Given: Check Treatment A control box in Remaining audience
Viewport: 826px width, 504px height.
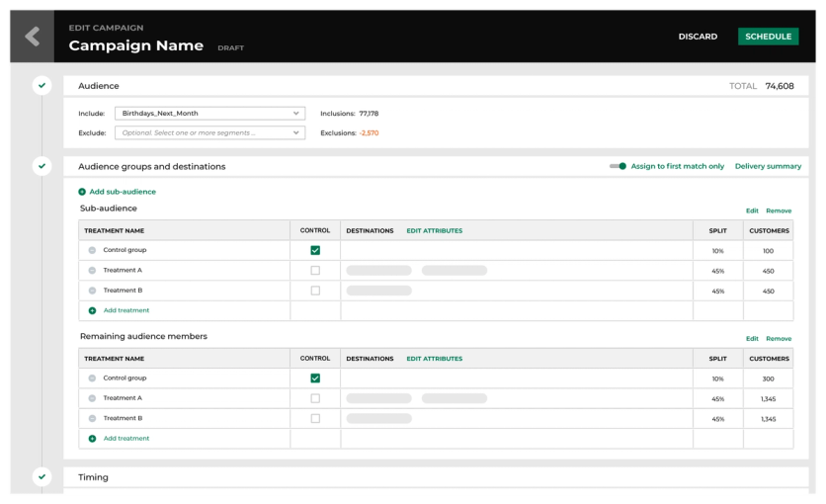Looking at the screenshot, I should point(315,398).
